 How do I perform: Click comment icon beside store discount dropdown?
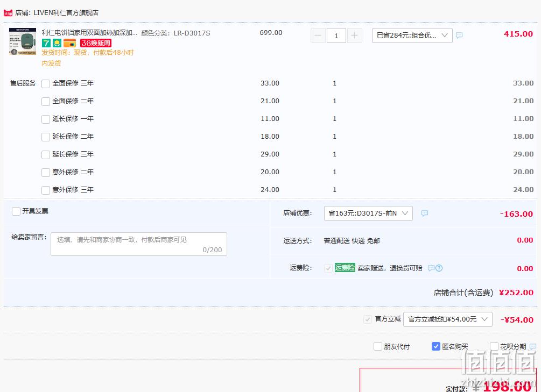[x=425, y=213]
